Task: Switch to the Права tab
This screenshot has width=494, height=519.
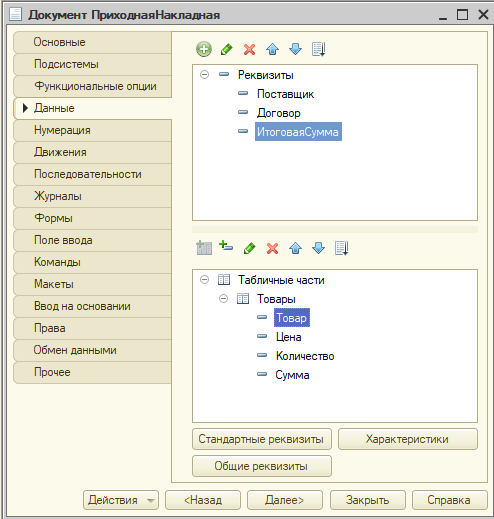Action: 92,328
